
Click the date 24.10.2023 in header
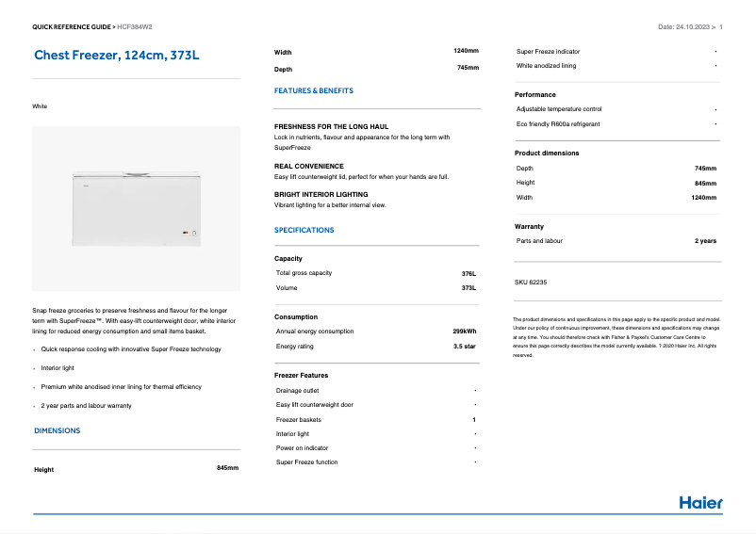pyautogui.click(x=692, y=27)
